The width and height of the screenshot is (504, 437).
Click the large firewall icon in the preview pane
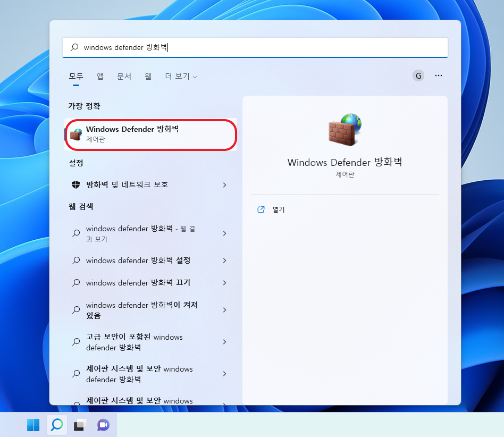[x=345, y=130]
